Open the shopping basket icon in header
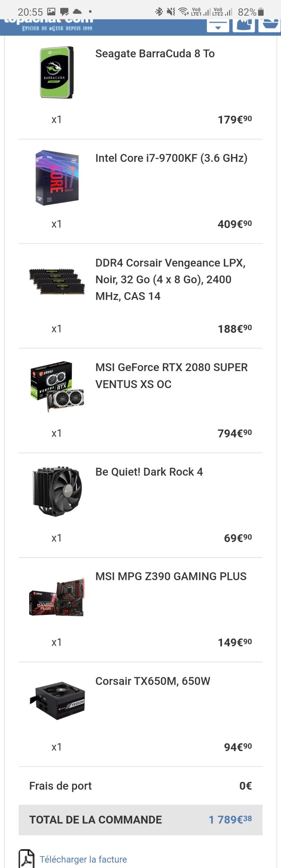This screenshot has width=281, height=868. (270, 25)
